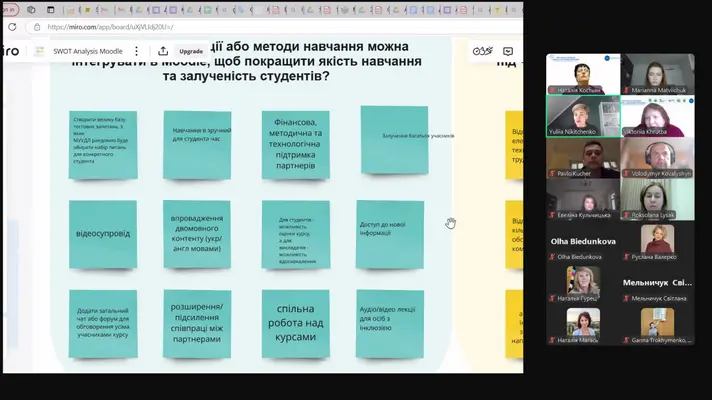Image resolution: width=712 pixels, height=400 pixels.
Task: Select the 'відеосупровід' sticky note
Action: tap(103, 234)
